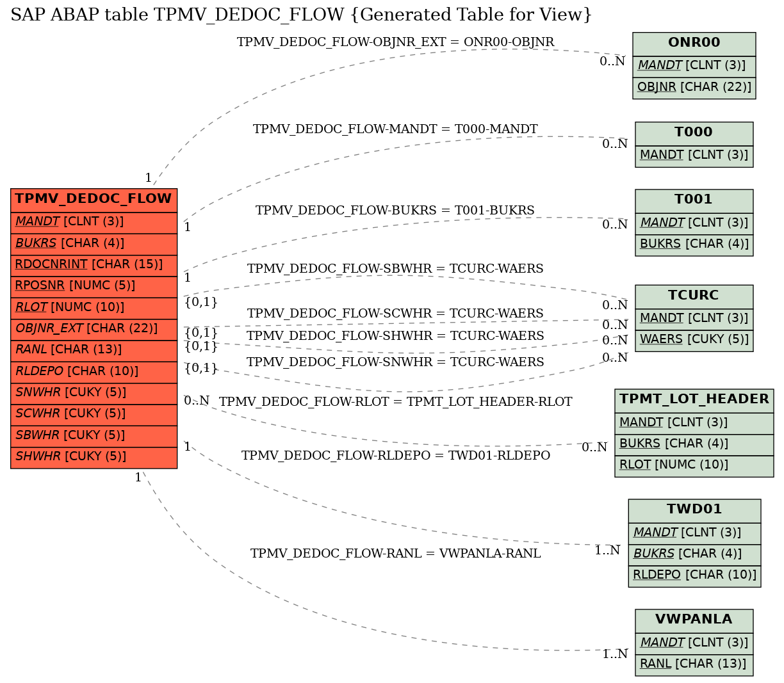The height and width of the screenshot is (683, 784).
Task: Click RLOT [NUMC (10)] in TPMT_LOT_HEADER
Action: pos(694,465)
